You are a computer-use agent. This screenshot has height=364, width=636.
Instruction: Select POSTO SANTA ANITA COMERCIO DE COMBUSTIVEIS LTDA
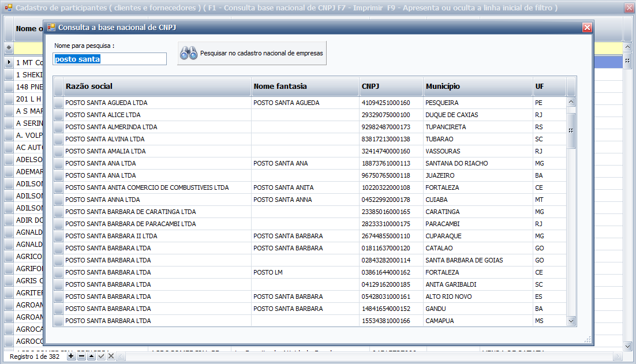click(x=158, y=187)
